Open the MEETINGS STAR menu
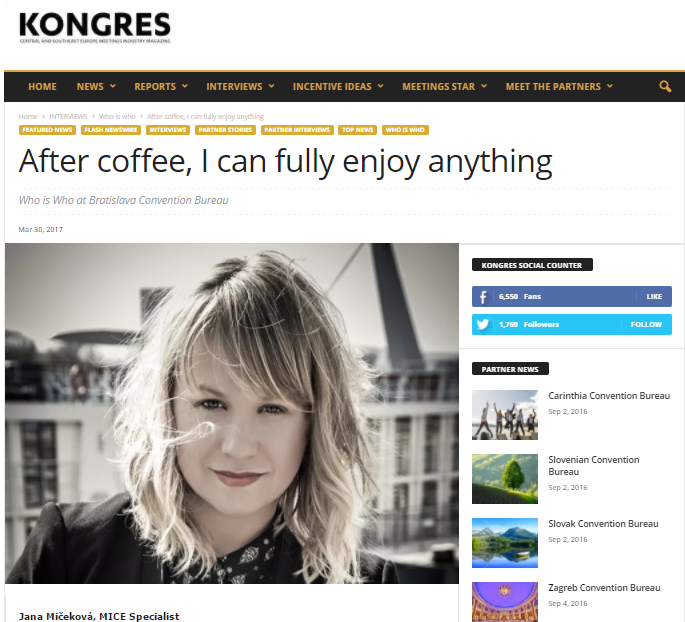Image resolution: width=685 pixels, height=622 pixels. (445, 86)
